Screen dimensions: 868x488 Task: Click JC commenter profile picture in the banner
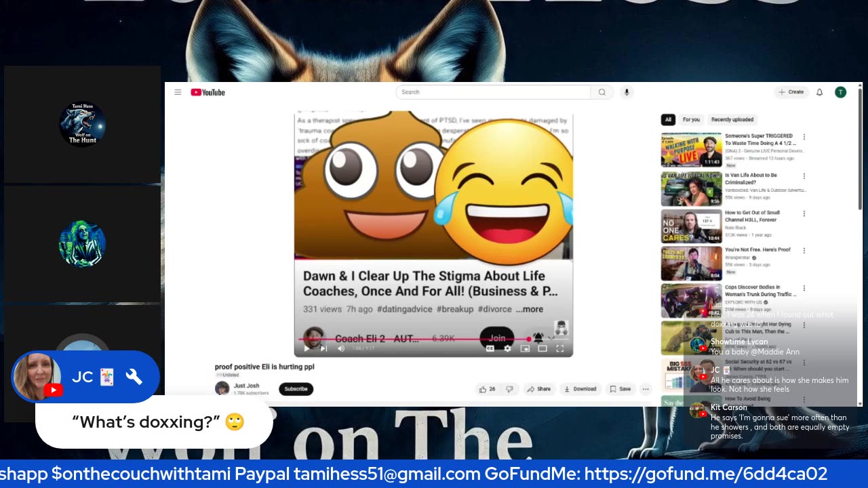[37, 377]
